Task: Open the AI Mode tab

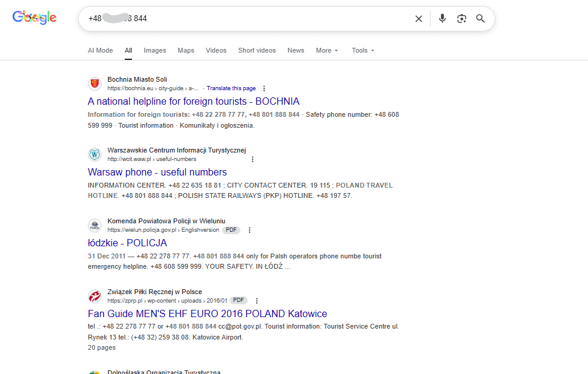Action: pyautogui.click(x=100, y=50)
